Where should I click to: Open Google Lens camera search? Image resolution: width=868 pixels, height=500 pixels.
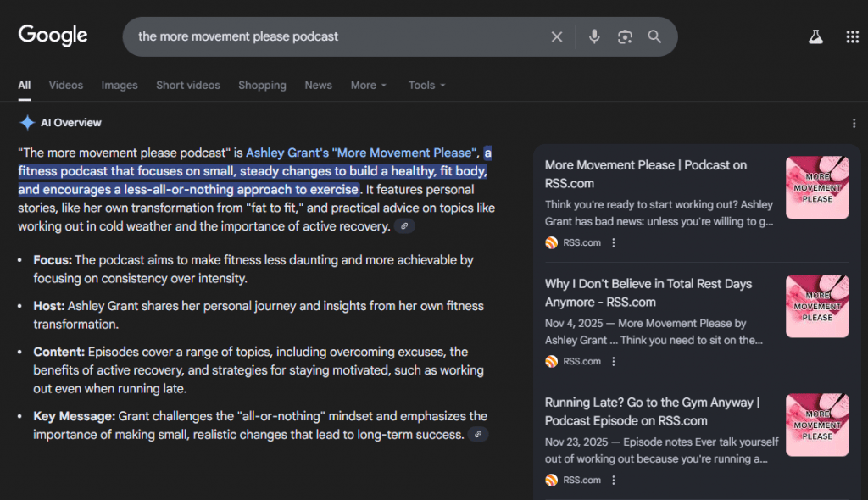(624, 36)
